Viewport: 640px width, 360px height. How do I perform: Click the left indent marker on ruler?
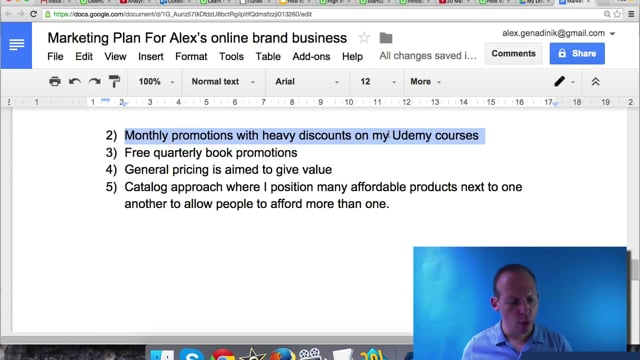tap(124, 104)
